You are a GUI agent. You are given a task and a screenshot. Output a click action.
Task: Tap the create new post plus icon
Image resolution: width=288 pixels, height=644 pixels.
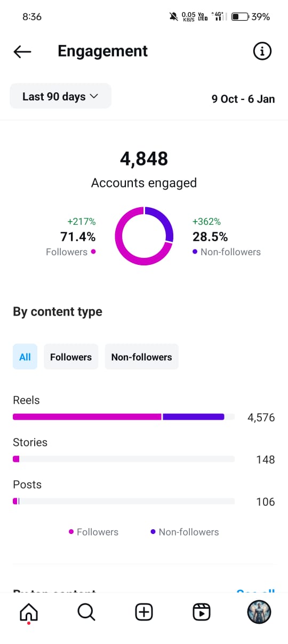coord(144,612)
